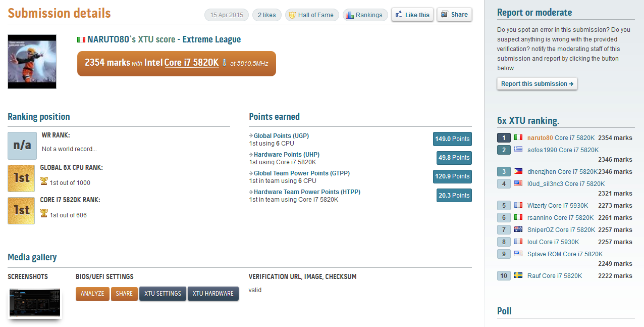Click the 49.8 Points badge
Screen dimensions: 644x327
pos(454,158)
